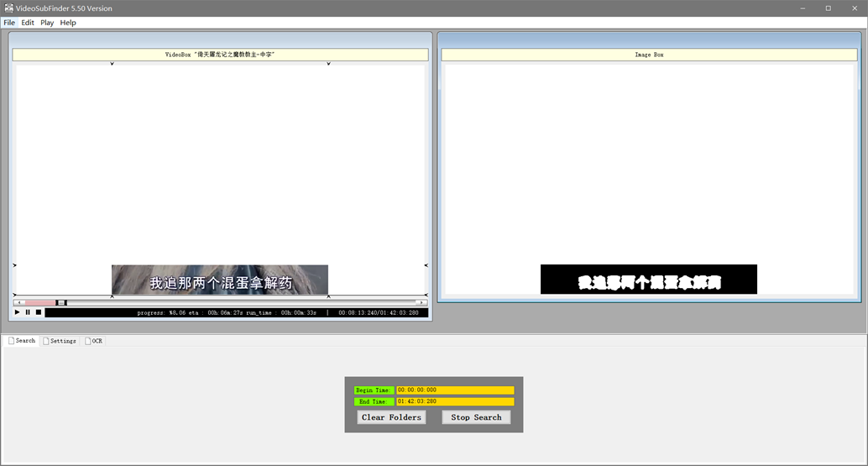
Task: Select bottom-left crop marker below the subtitle
Action: tap(112, 296)
